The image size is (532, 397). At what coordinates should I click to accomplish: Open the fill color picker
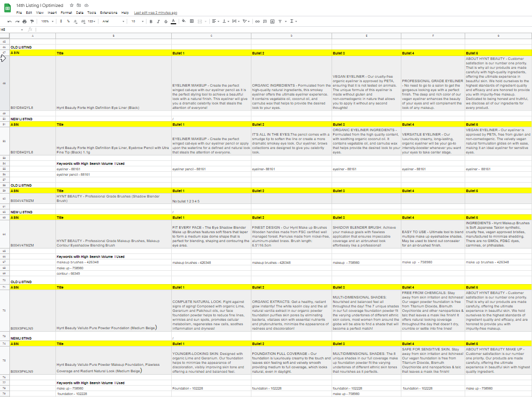click(x=184, y=21)
